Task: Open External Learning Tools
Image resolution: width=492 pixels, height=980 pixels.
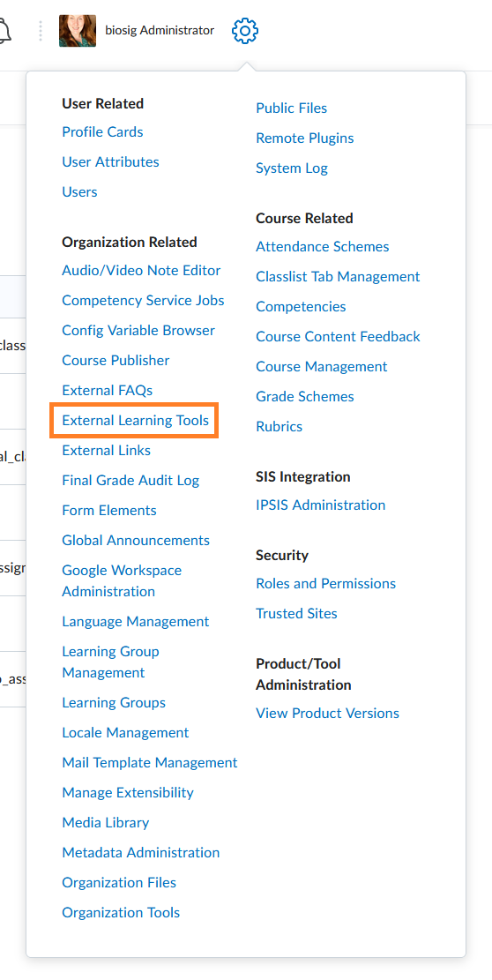Action: point(136,421)
